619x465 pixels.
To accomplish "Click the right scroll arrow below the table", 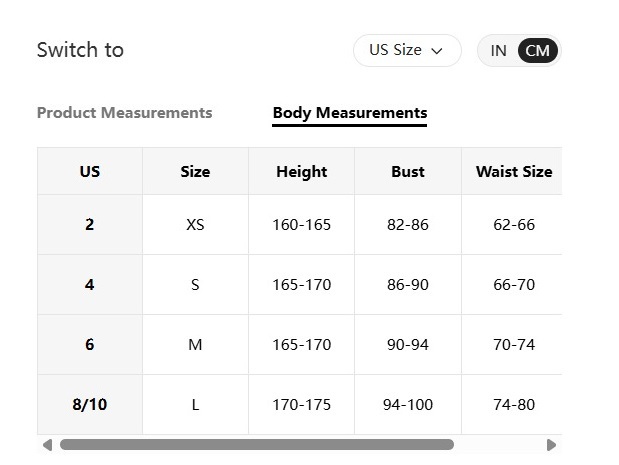I will (551, 445).
